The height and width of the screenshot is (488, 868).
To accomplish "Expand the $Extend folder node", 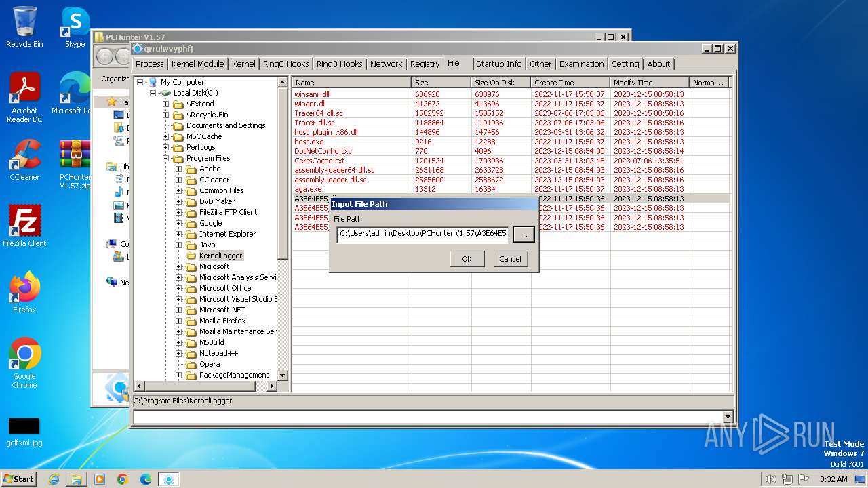I will click(166, 104).
